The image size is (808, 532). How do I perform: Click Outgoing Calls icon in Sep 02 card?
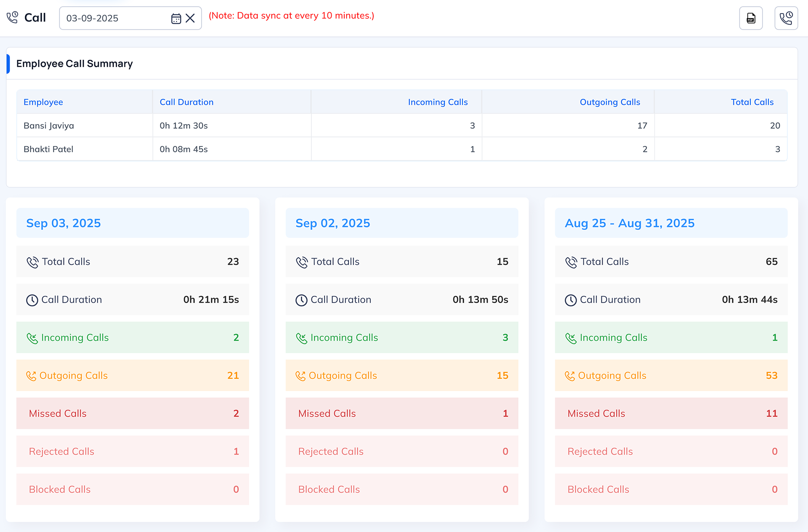(300, 376)
